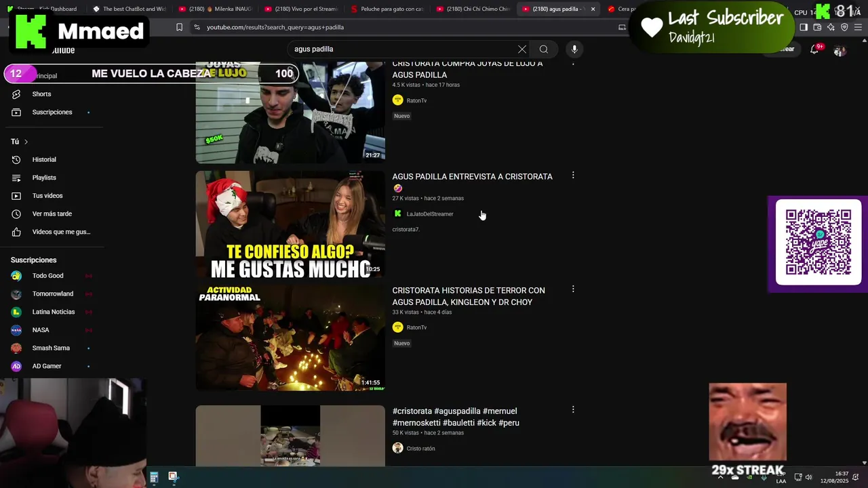
Task: Open the calculator icon in the taskbar
Action: tap(154, 477)
